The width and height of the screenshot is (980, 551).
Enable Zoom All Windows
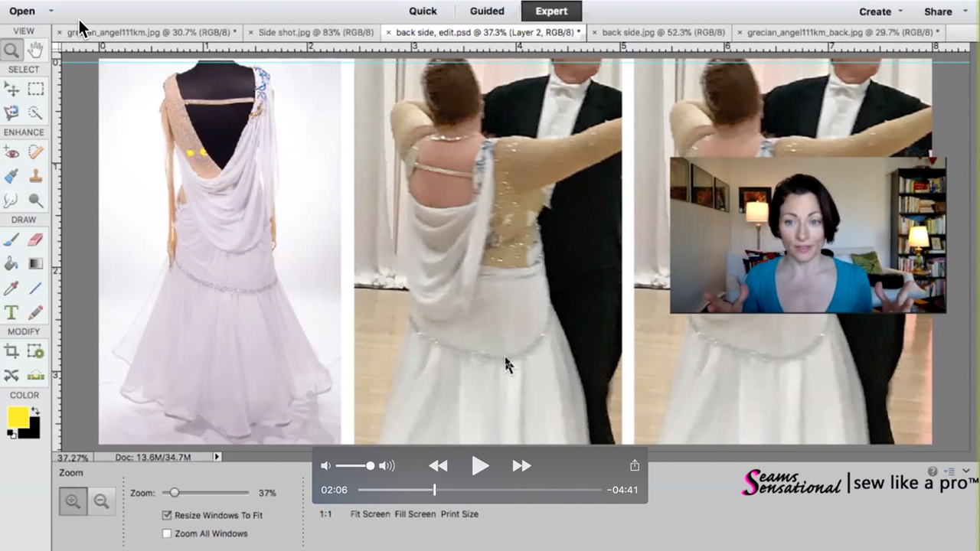[167, 533]
